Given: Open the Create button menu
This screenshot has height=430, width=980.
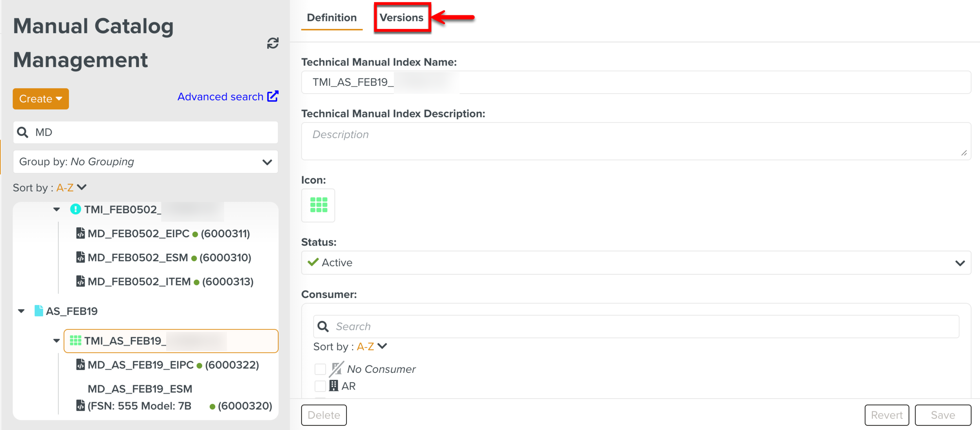Looking at the screenshot, I should click(41, 99).
